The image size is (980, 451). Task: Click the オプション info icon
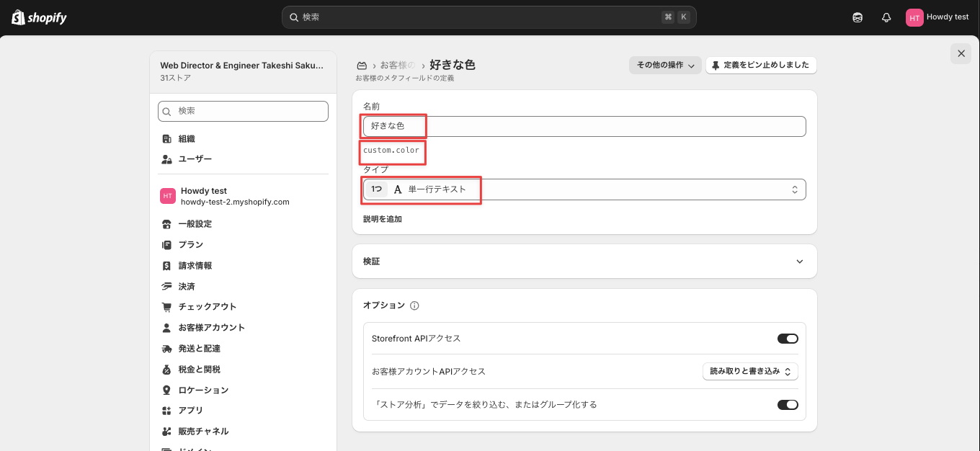[414, 305]
